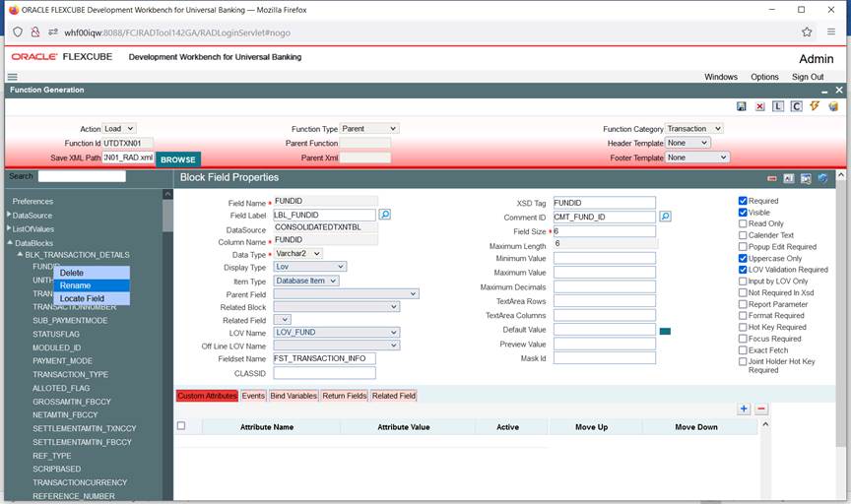The width and height of the screenshot is (851, 504).
Task: Click the blue refresh icon in Block Field Properties header
Action: [822, 178]
